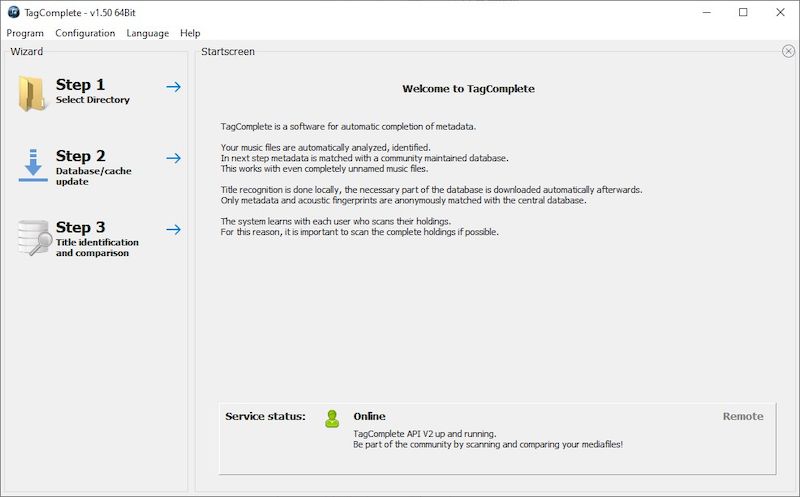Viewport: 800px width, 497px height.
Task: Click the Welcome to TagComplete heading
Action: pos(468,89)
